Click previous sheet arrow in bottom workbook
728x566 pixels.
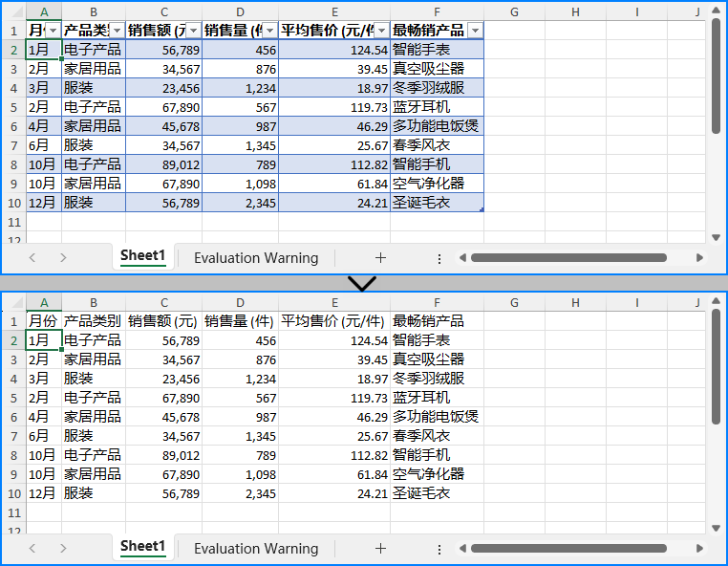pos(32,549)
